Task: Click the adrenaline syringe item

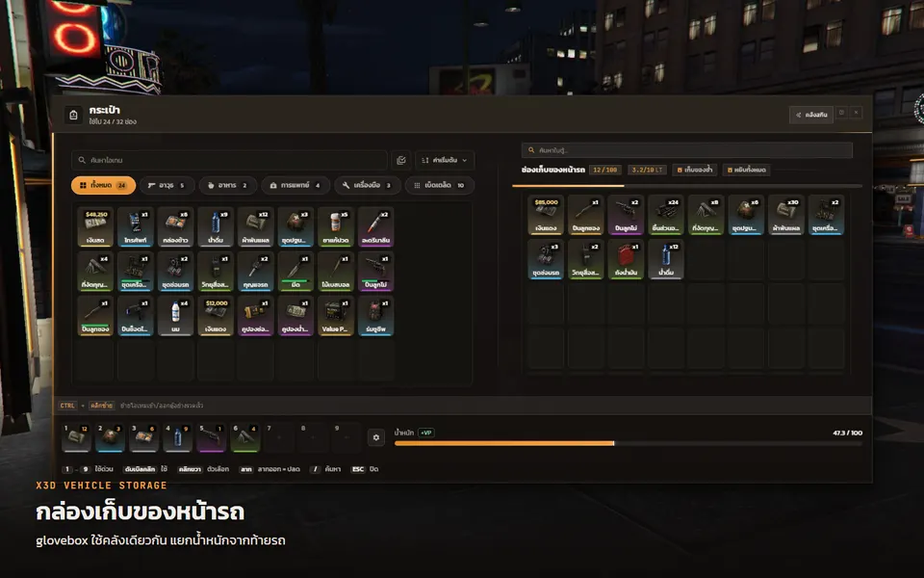Action: pos(376,226)
